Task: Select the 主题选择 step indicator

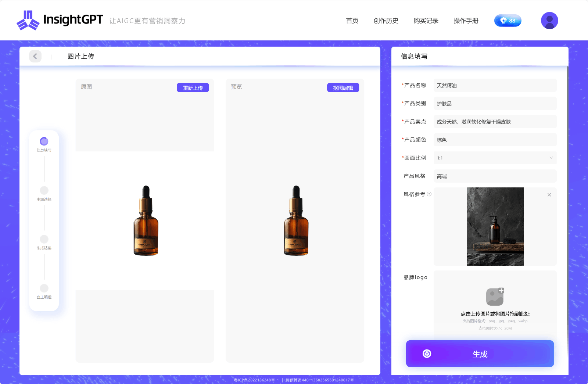Action: coord(44,190)
